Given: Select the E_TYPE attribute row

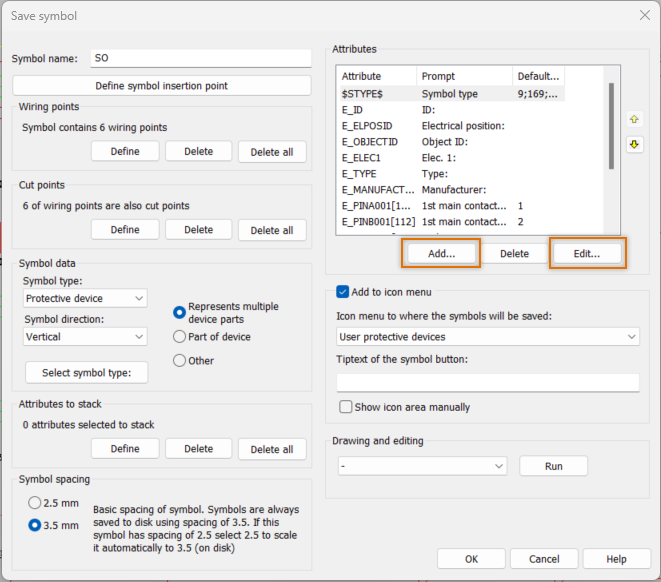Looking at the screenshot, I should [x=452, y=174].
